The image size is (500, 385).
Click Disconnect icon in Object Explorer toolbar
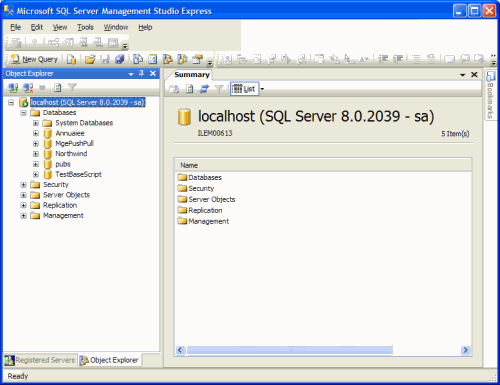click(28, 88)
